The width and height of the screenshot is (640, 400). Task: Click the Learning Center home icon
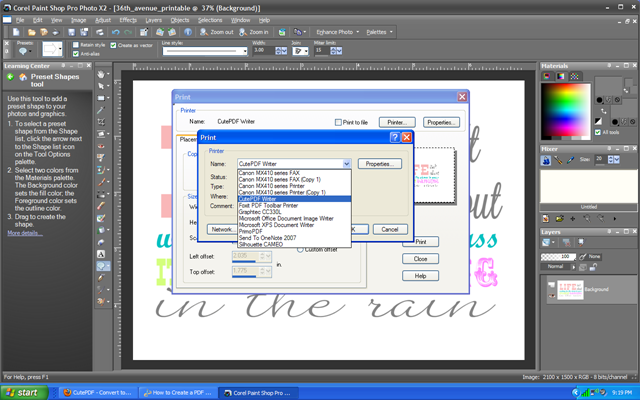23,77
